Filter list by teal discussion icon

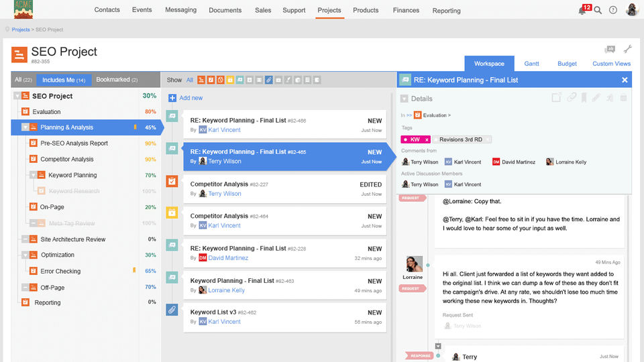[x=240, y=80]
